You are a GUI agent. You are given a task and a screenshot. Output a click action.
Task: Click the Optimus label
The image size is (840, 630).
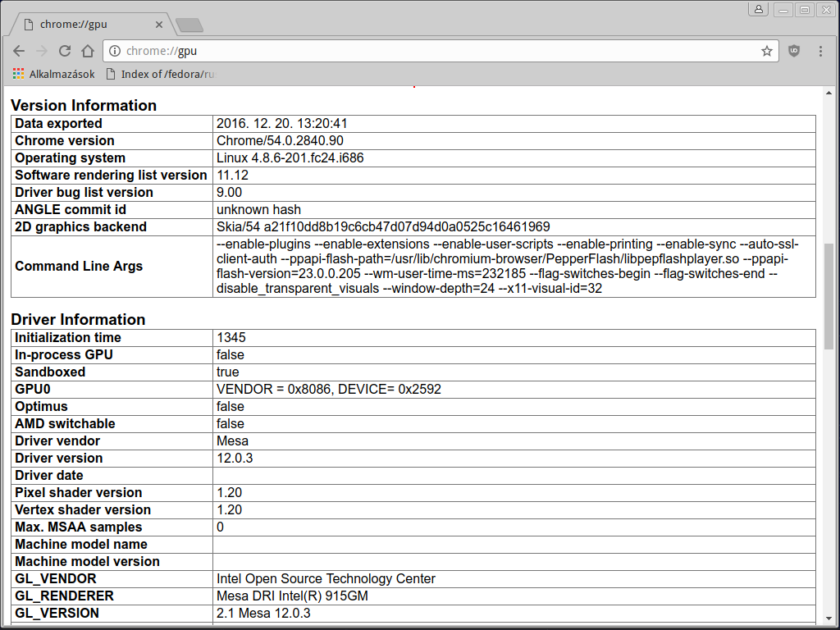(x=41, y=406)
